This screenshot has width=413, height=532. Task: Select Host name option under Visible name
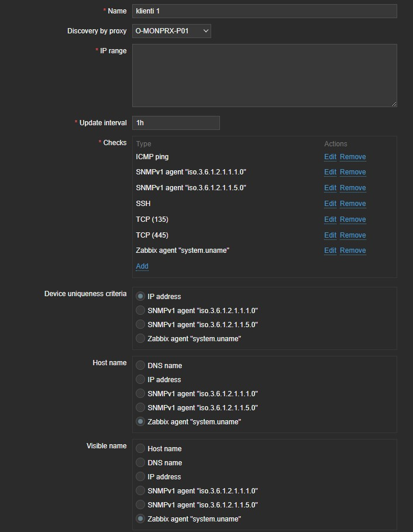pyautogui.click(x=140, y=449)
